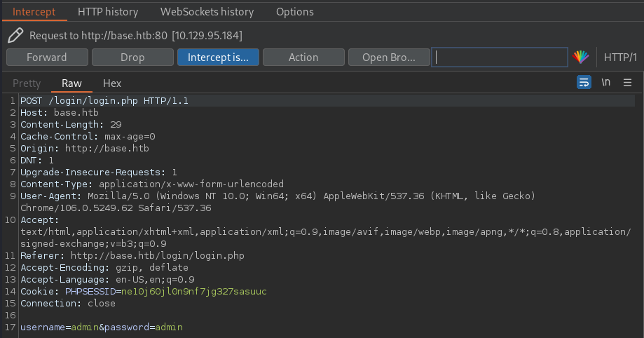Open the hamburger menu in the editor

(627, 82)
